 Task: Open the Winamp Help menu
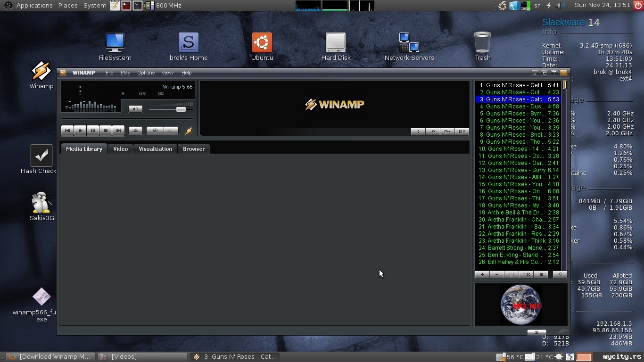click(187, 73)
